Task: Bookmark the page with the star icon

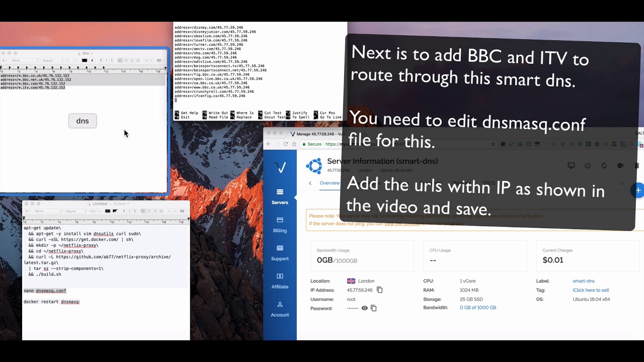Action: click(x=493, y=144)
